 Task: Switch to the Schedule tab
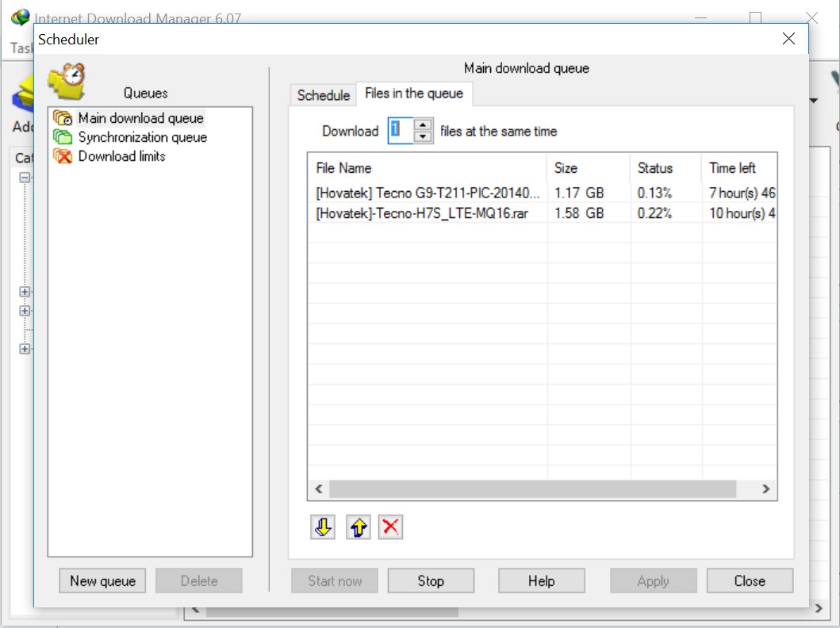[x=322, y=94]
